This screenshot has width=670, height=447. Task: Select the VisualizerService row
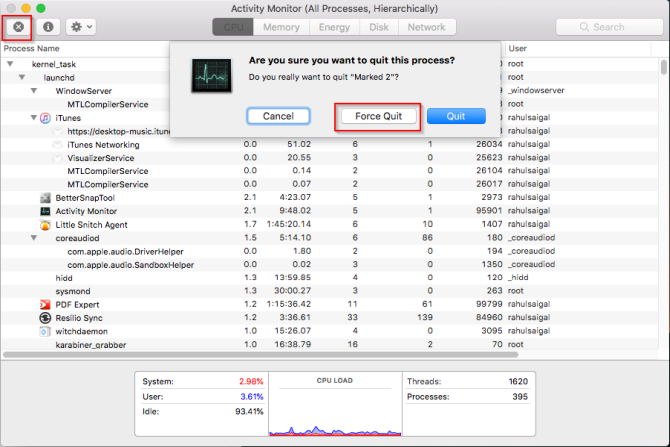tap(329, 158)
